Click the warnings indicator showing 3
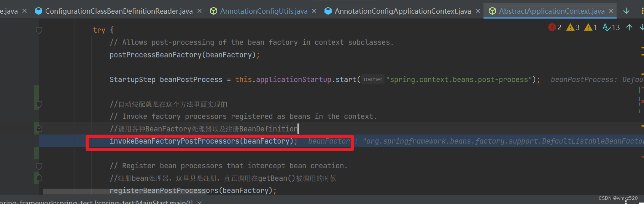The height and width of the screenshot is (204, 644). (573, 27)
